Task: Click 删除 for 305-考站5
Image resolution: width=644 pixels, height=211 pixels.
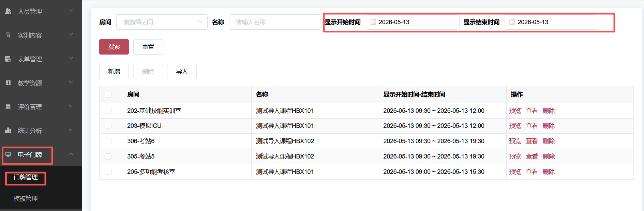Action: coord(549,156)
